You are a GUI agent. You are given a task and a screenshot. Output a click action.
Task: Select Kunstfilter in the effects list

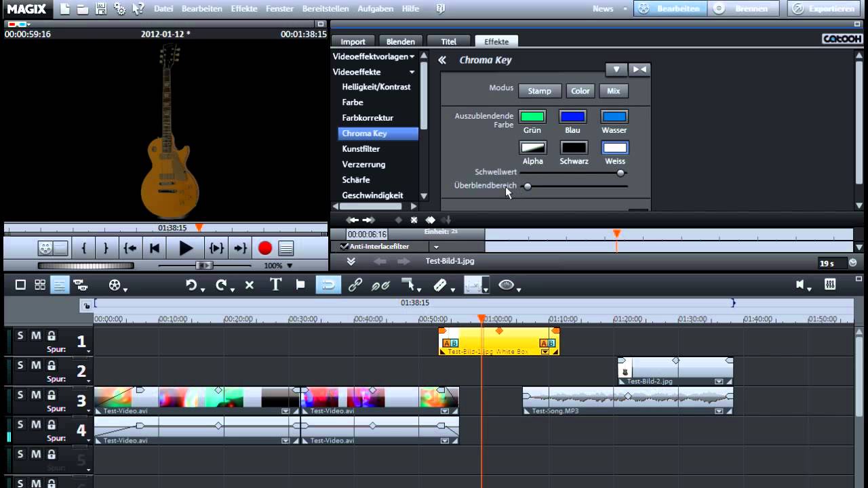(x=361, y=148)
